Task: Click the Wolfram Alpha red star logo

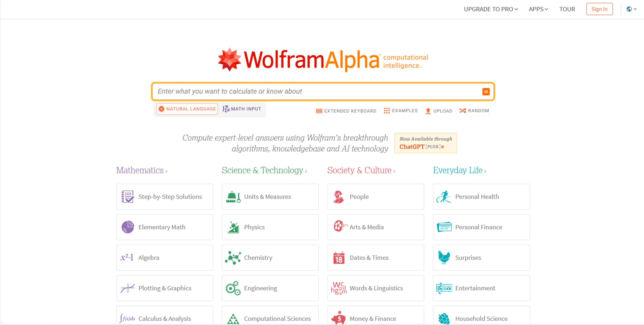Action: pos(229,60)
